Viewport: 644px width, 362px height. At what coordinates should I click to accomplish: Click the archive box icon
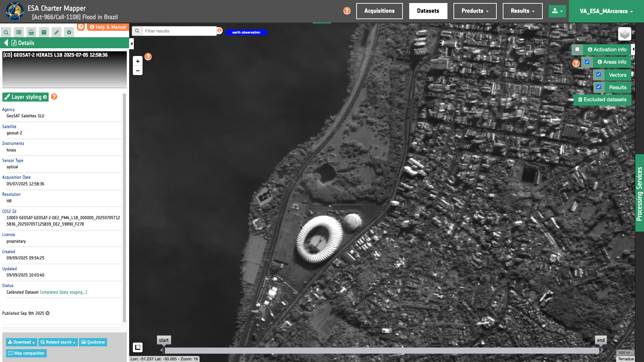[44, 33]
